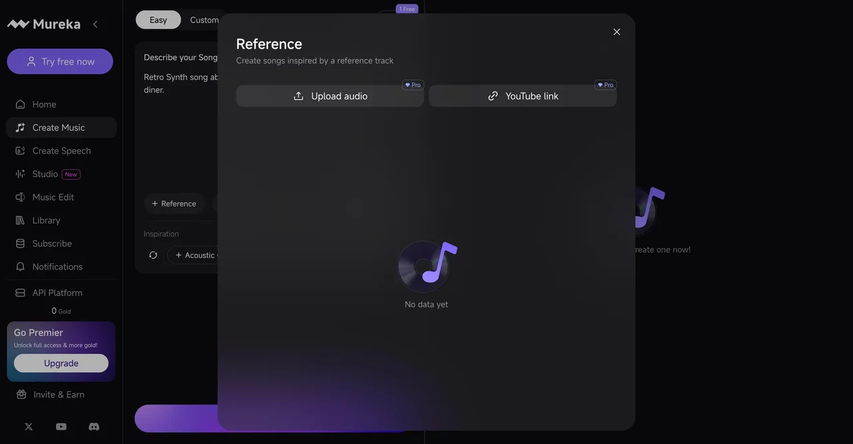
Task: Open the Subscribe page
Action: (61, 244)
